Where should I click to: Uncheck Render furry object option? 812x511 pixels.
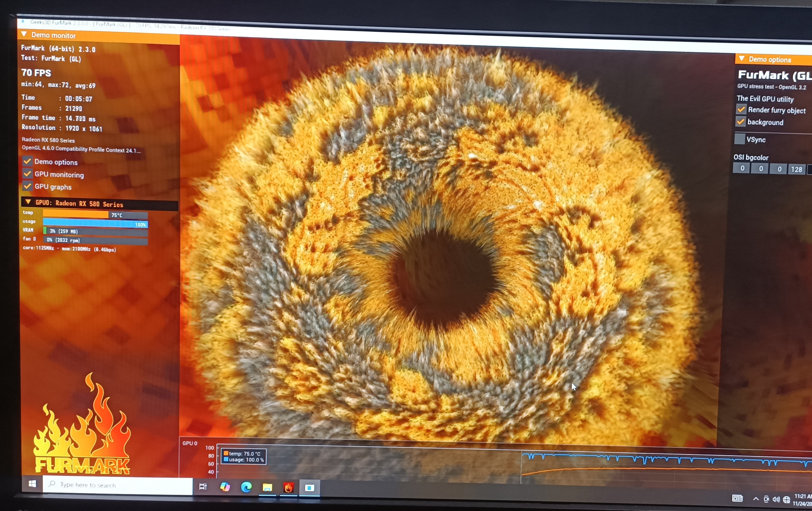pos(741,109)
